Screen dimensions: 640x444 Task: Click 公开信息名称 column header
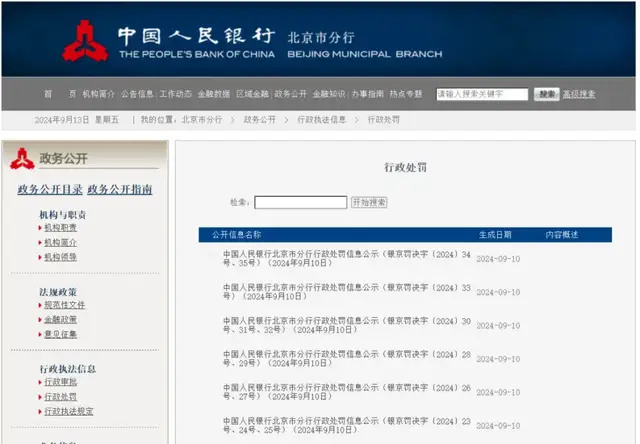236,235
